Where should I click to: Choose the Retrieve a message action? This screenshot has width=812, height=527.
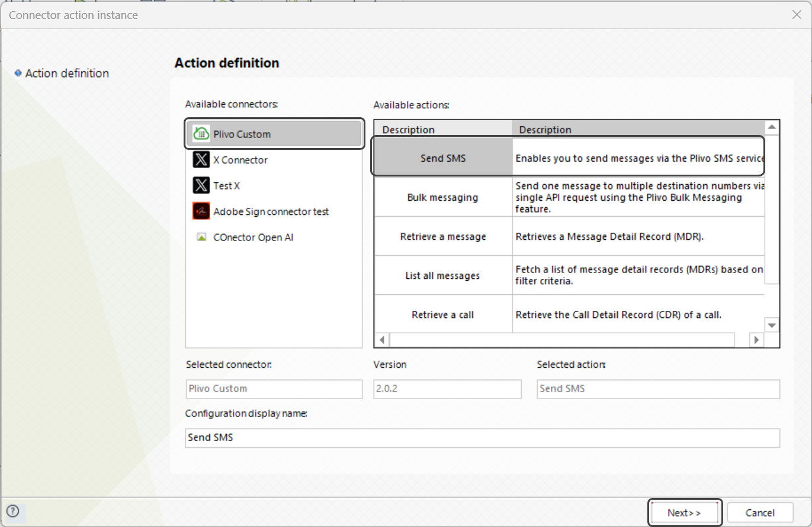click(x=443, y=236)
